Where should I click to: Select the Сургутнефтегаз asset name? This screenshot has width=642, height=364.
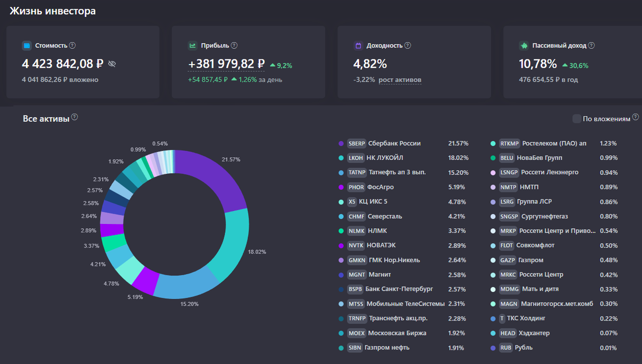click(545, 216)
